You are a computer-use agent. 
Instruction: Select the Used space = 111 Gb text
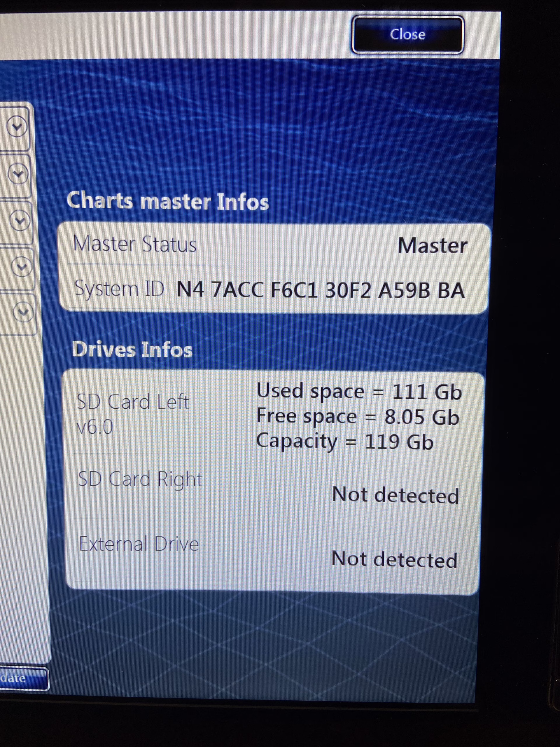click(x=359, y=392)
